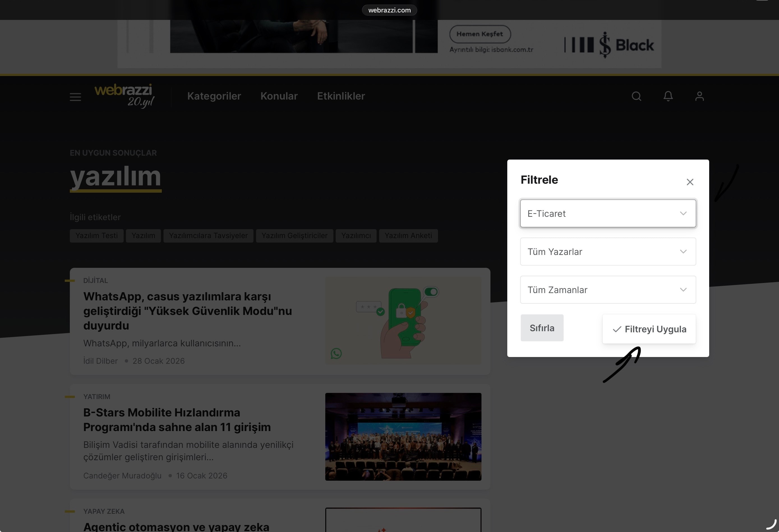This screenshot has height=532, width=779.
Task: Click the user profile icon
Action: [699, 96]
